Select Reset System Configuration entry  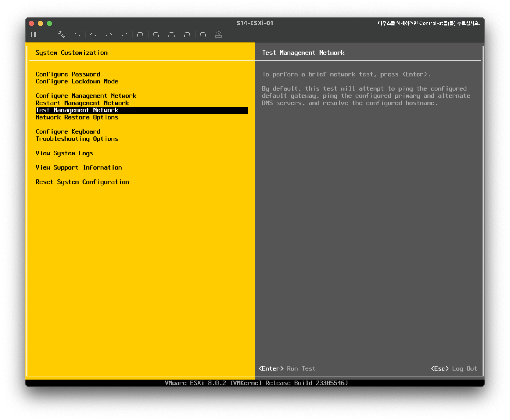[x=82, y=182]
